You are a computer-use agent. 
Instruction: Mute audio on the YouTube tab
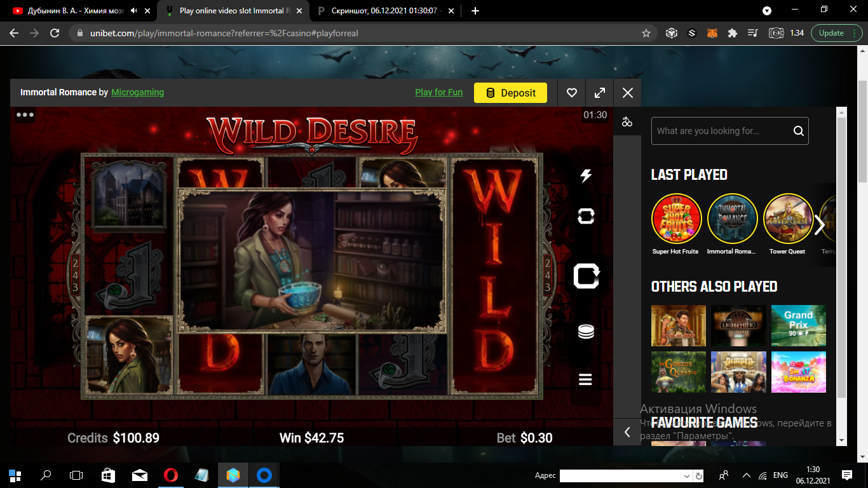tap(134, 11)
